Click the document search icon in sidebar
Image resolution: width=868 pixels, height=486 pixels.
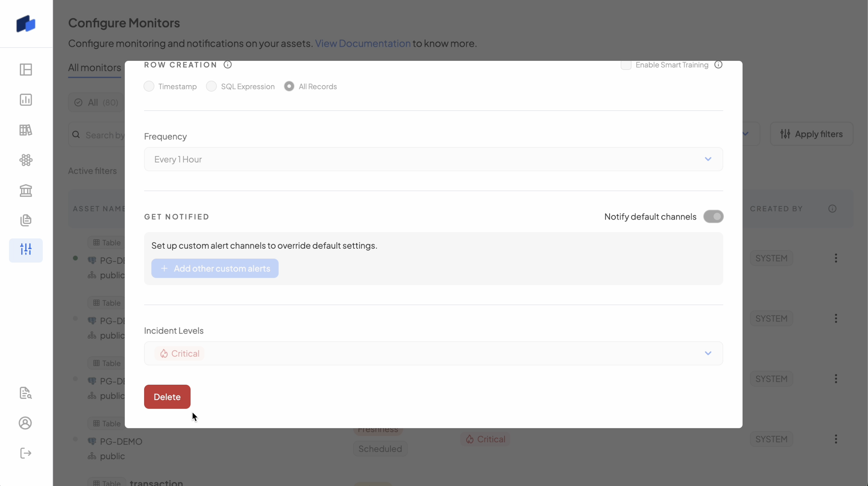tap(26, 393)
